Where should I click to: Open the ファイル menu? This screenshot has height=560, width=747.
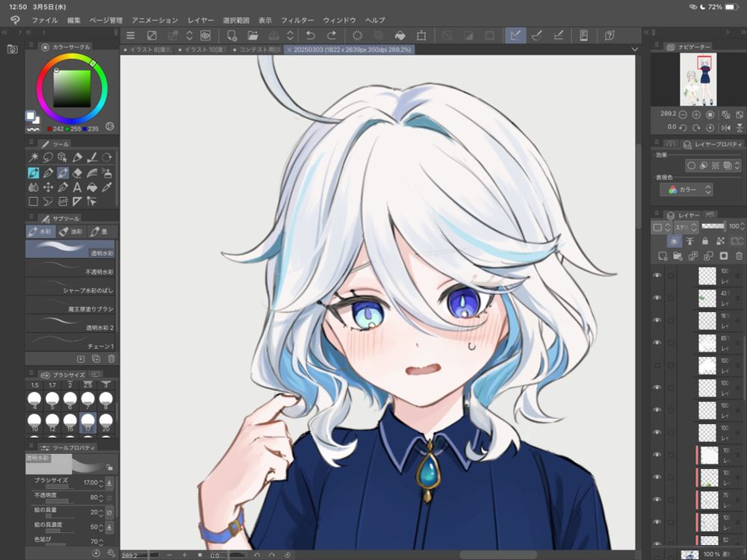click(x=45, y=20)
